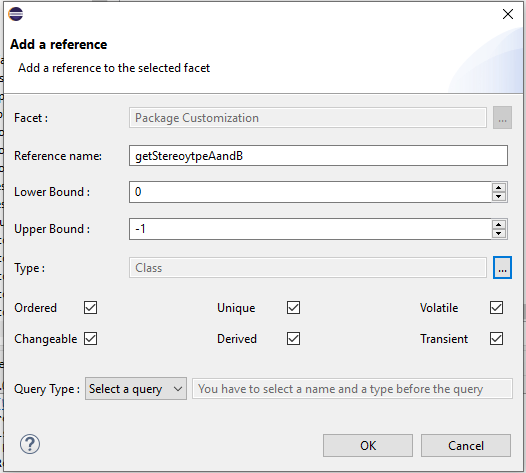Increase Upper Bound with up arrow
The width and height of the screenshot is (526, 473).
coord(499,224)
